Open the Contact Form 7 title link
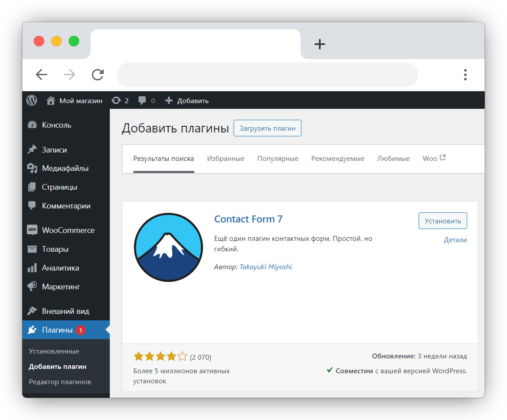507x420 pixels. coord(248,219)
